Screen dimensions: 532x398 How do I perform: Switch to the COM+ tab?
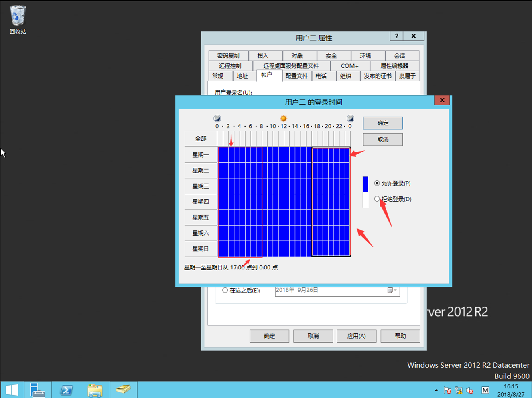(x=350, y=66)
